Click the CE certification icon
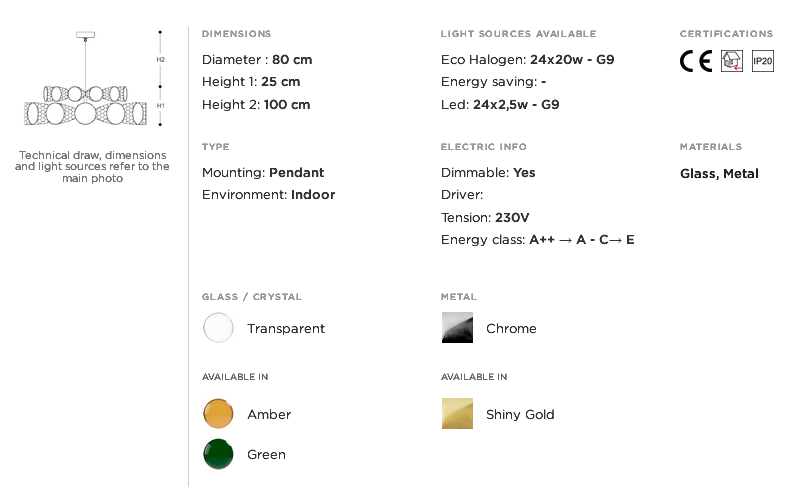 [695, 62]
